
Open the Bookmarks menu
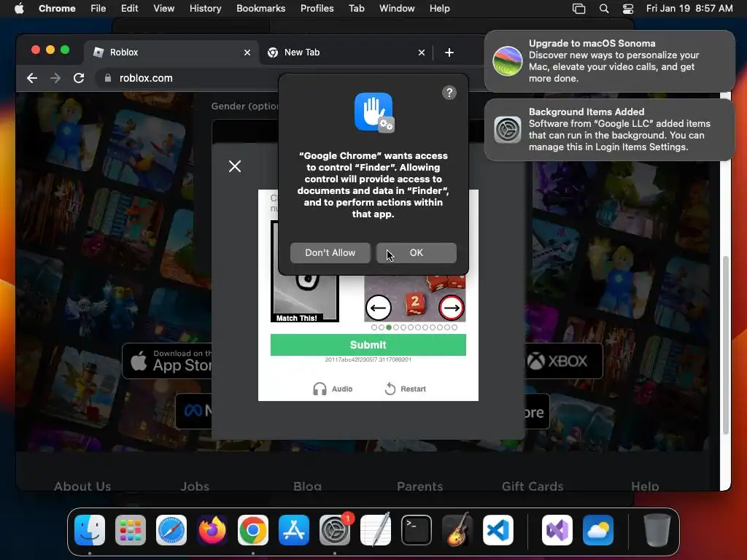260,9
